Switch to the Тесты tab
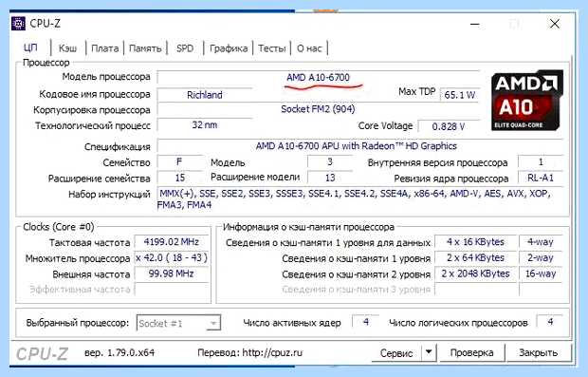The image size is (588, 377). [x=272, y=48]
